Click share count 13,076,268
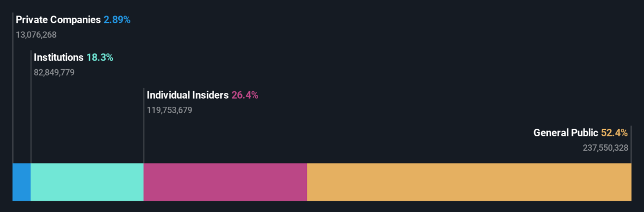This screenshot has width=644, height=212. tap(36, 35)
